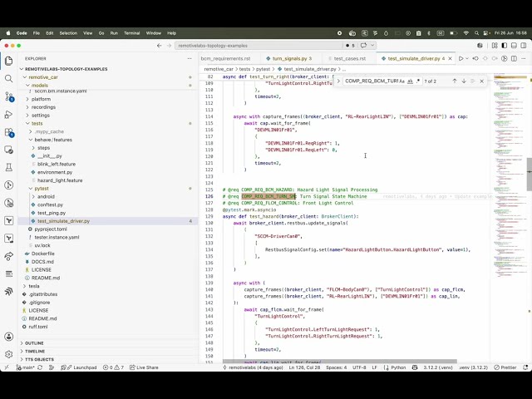Viewport: 532px width, 399px height.
Task: Open the Selection menu
Action: click(x=68, y=33)
